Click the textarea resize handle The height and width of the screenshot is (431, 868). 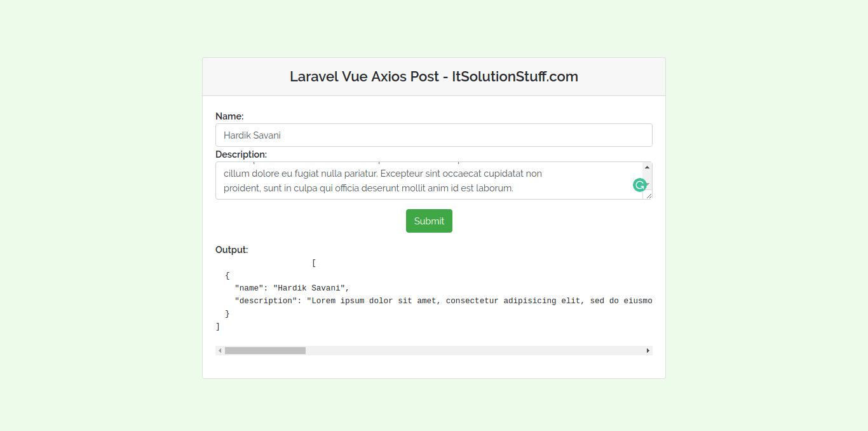649,197
